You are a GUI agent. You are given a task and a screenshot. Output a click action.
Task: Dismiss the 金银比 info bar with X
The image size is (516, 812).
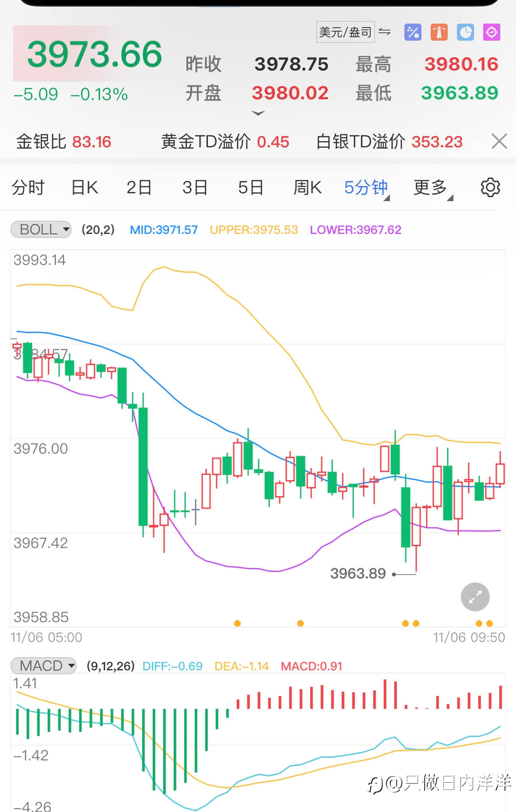coord(499,142)
